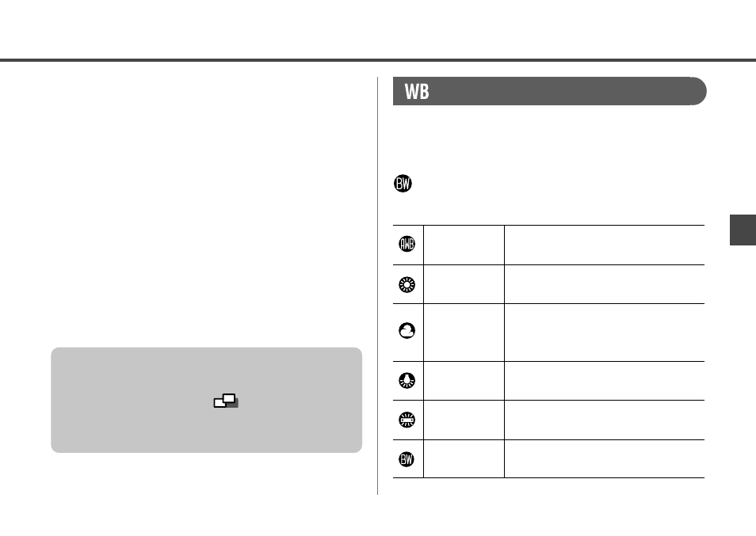
Task: Click the description cell in the Cloudy row
Action: click(605, 333)
